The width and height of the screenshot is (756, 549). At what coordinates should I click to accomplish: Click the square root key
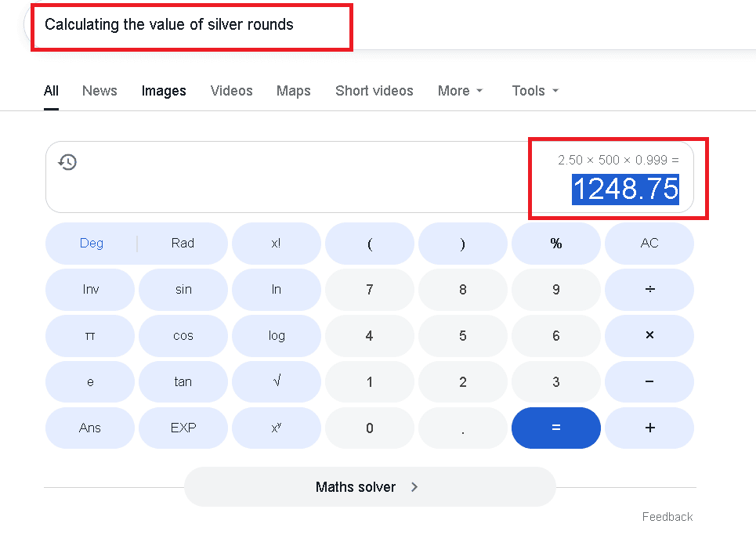click(x=277, y=381)
